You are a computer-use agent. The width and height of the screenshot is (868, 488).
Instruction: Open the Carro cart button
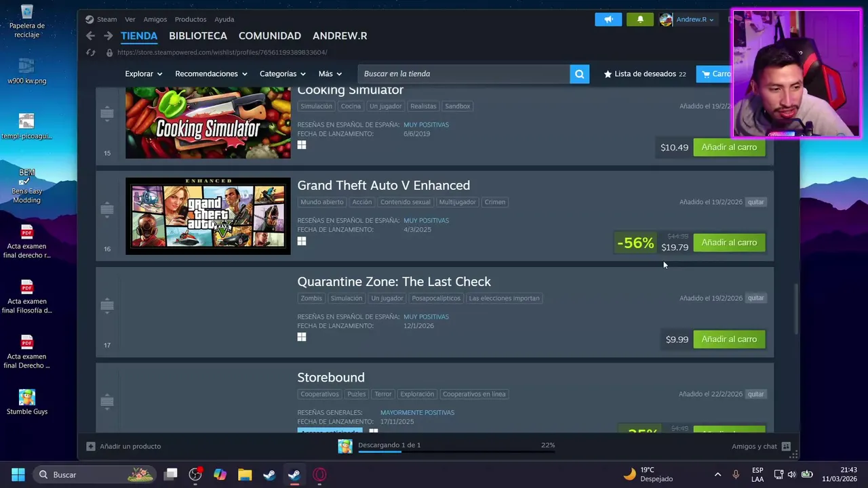coord(714,74)
